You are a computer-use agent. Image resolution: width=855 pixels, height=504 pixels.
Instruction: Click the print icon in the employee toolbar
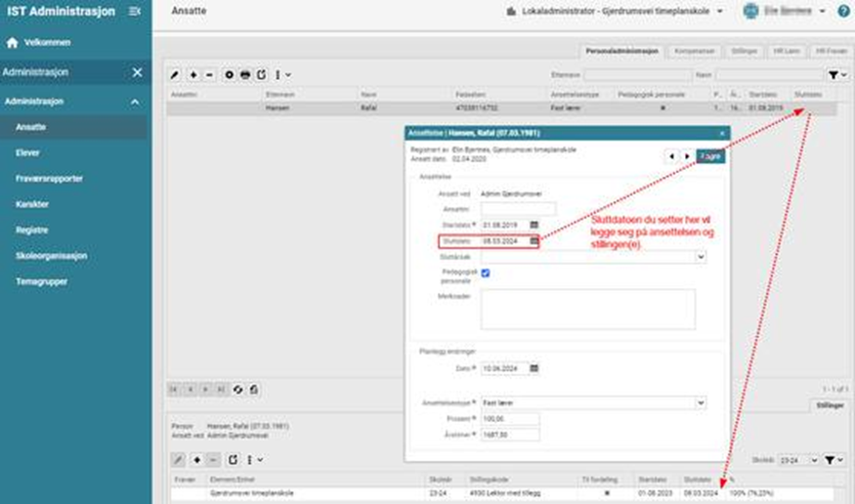click(x=244, y=74)
